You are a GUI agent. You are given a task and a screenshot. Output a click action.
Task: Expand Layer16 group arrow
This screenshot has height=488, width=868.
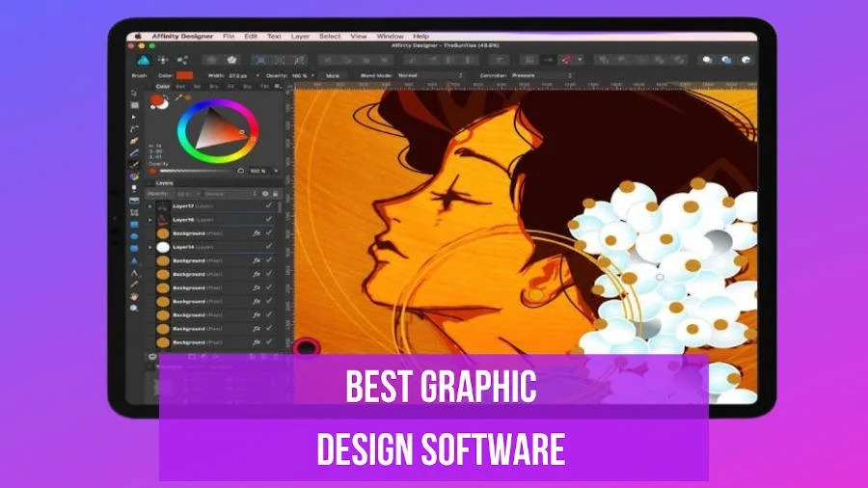[x=150, y=220]
